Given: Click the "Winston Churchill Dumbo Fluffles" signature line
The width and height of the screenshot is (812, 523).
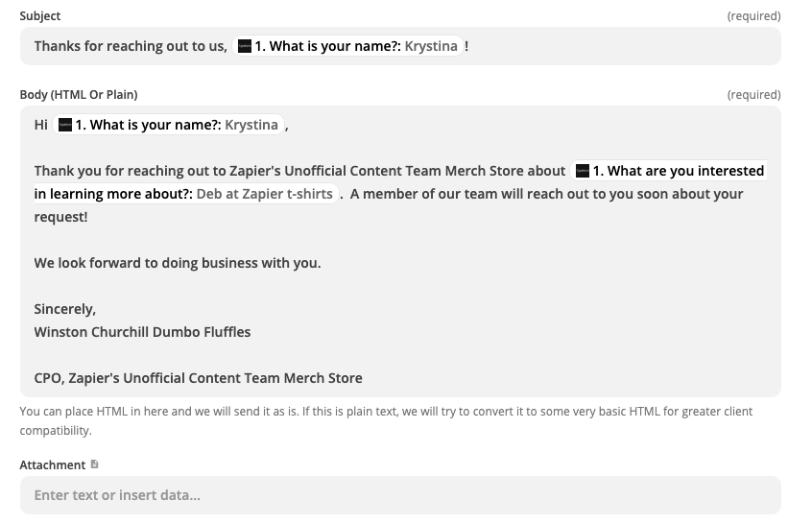Looking at the screenshot, I should click(x=142, y=332).
